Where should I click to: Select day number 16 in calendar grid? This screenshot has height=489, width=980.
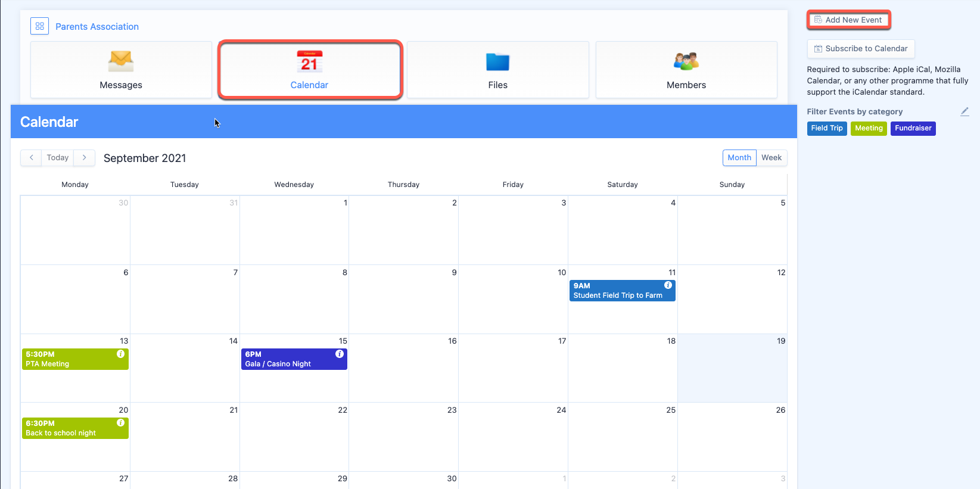[x=452, y=341]
